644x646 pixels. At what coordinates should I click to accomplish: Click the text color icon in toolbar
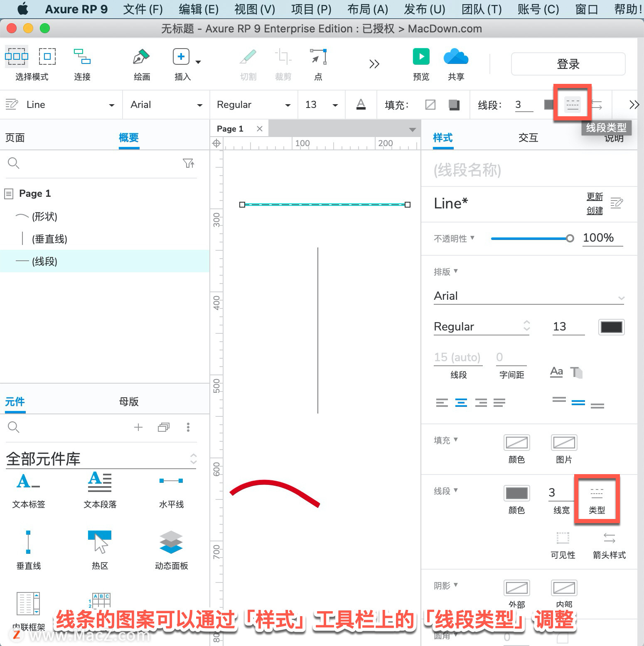coord(361,104)
